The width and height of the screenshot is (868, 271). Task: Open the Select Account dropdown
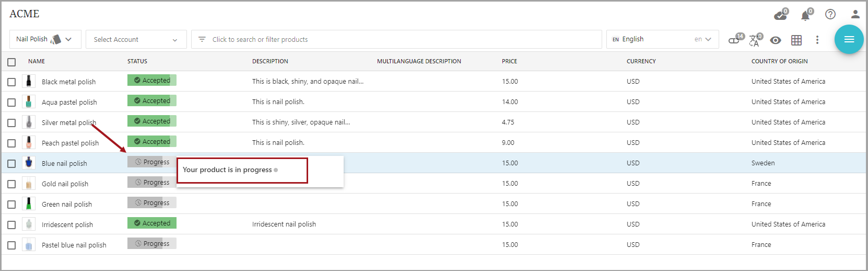click(x=136, y=39)
